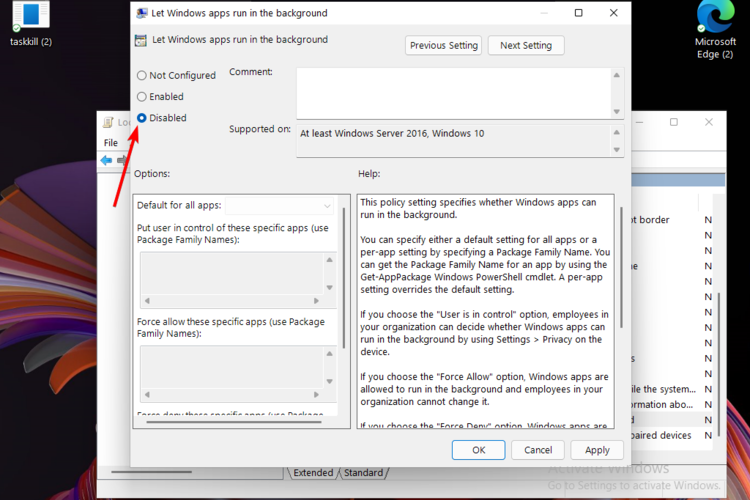
Task: Click the blue back arrow in Group Policy Editor
Action: pyautogui.click(x=106, y=160)
